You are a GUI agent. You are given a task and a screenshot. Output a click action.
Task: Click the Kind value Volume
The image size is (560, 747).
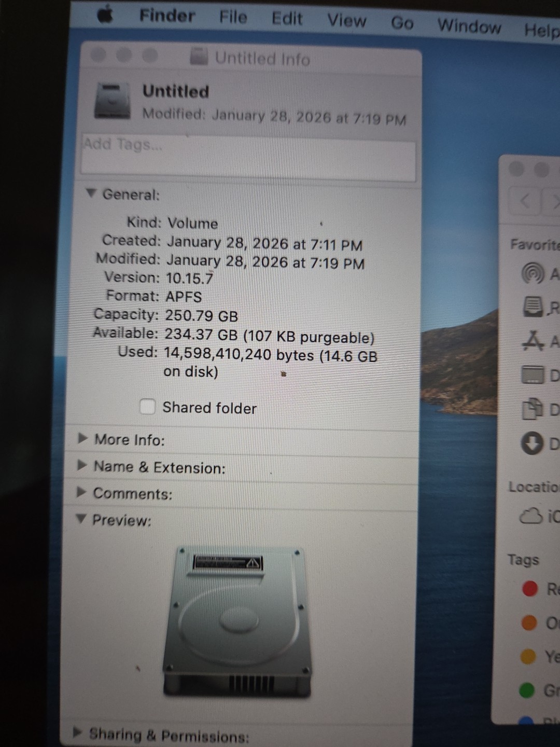tap(192, 223)
